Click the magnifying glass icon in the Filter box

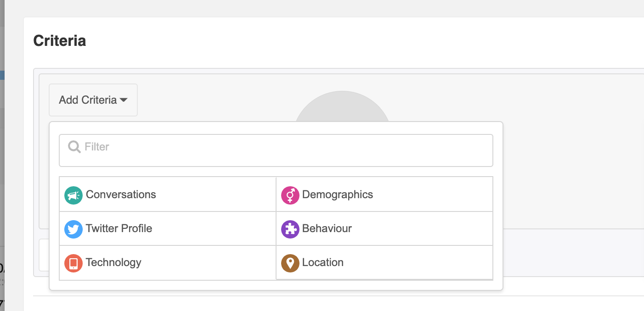tap(74, 147)
